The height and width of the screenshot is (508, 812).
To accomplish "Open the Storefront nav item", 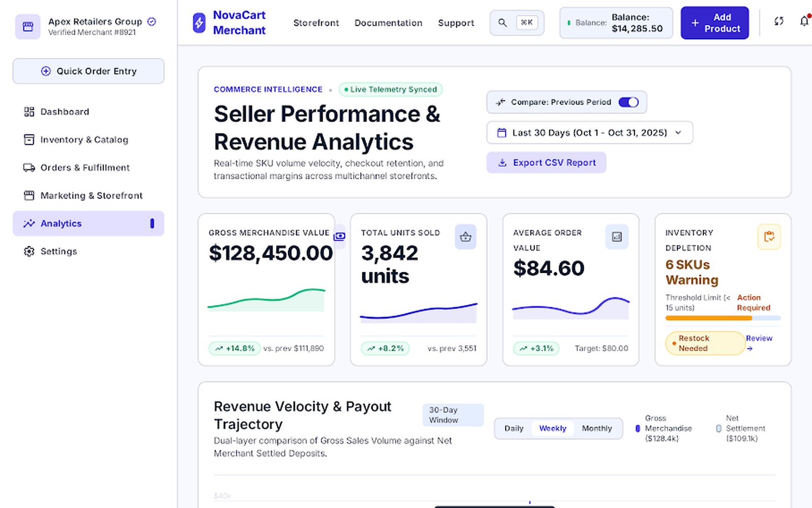I will click(x=316, y=23).
